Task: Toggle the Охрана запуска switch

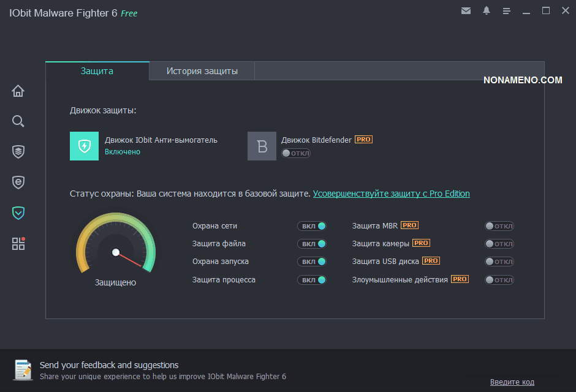Action: (x=312, y=262)
